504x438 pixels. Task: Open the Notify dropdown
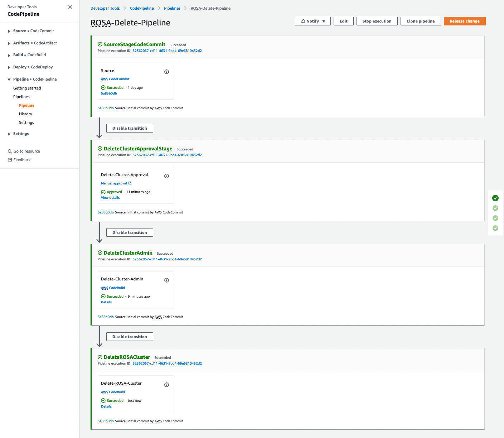[313, 21]
